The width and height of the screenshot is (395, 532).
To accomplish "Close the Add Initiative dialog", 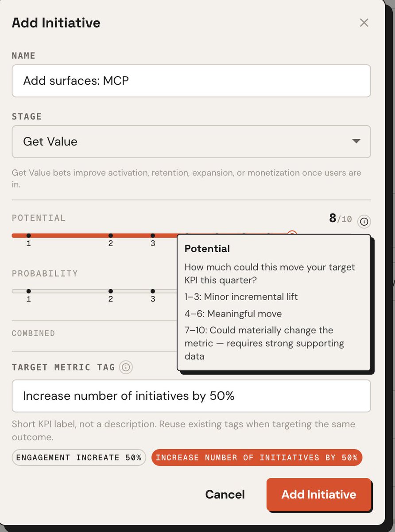I will coord(364,23).
